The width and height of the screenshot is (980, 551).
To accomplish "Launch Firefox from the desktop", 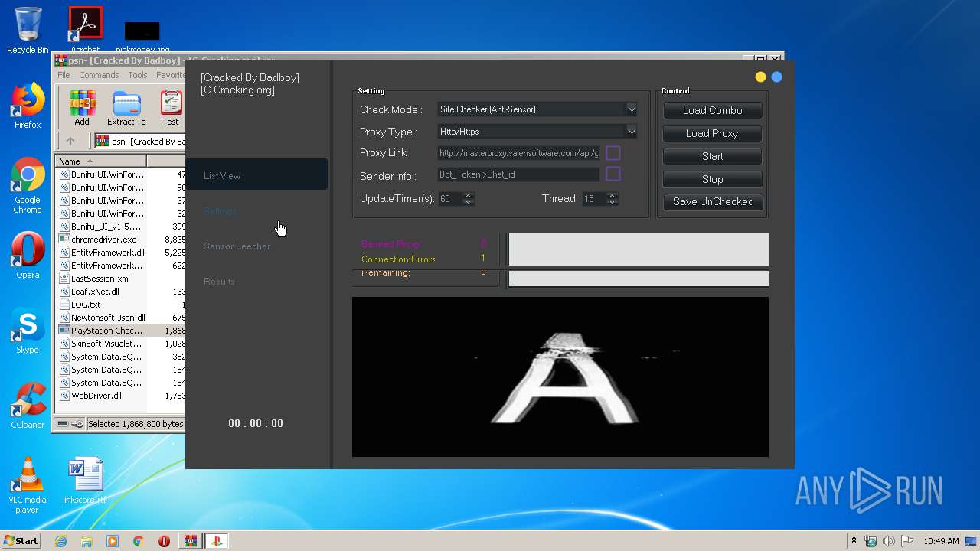I will point(28,106).
